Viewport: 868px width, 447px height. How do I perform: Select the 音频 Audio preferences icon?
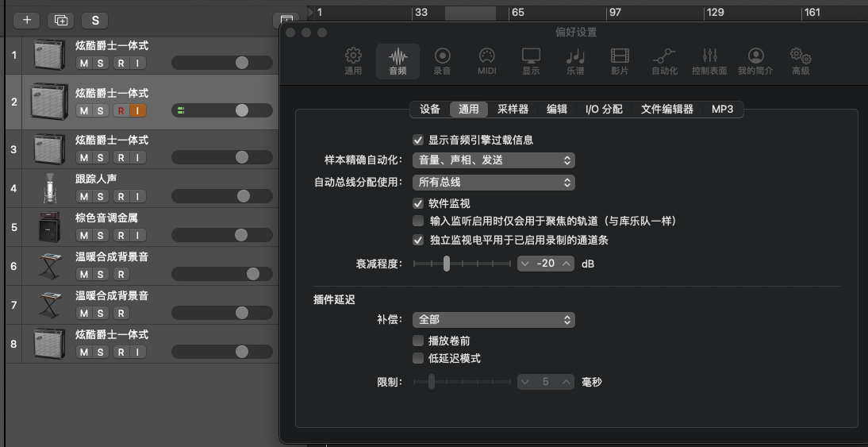[x=398, y=61]
